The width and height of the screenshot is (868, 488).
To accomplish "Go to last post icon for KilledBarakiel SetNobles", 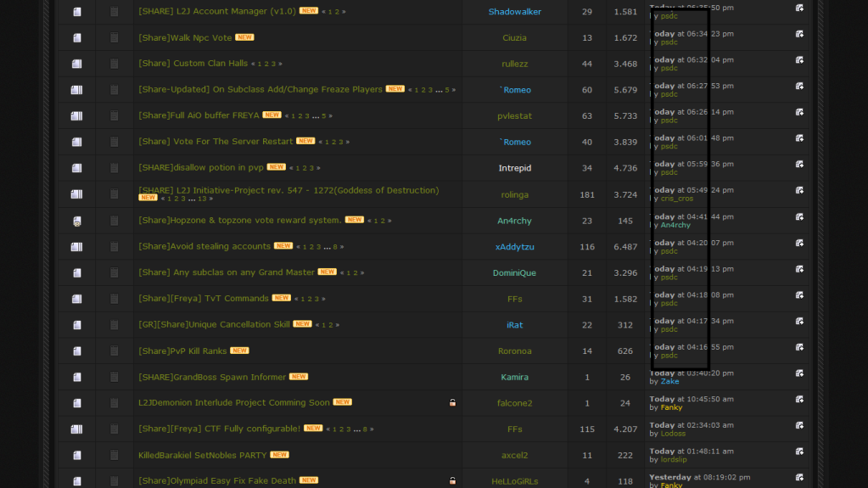I will (x=799, y=451).
